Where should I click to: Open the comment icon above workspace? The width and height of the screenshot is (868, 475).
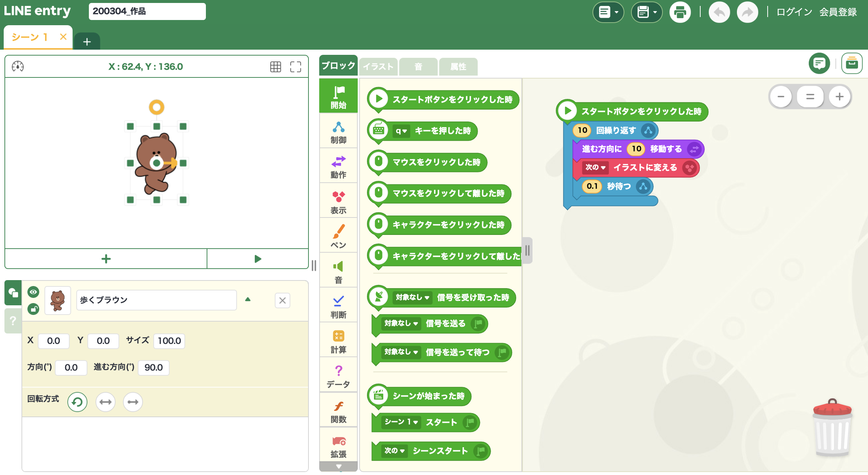point(819,63)
